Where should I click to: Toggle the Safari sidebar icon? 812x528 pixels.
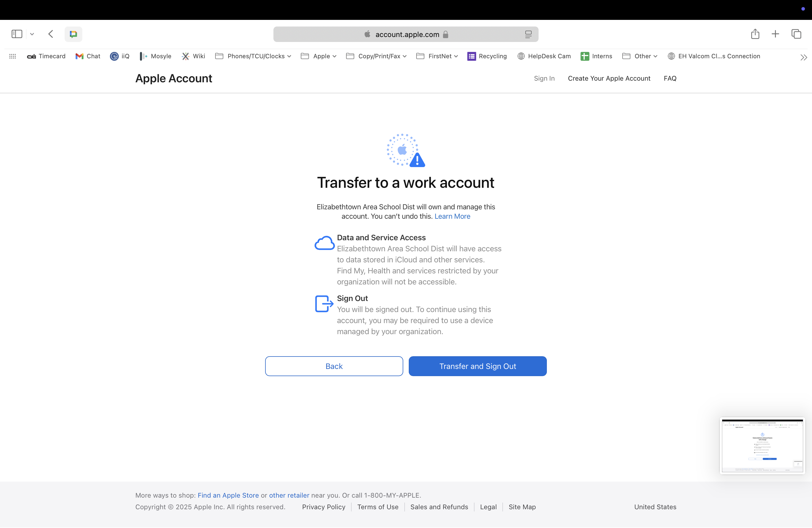pyautogui.click(x=17, y=34)
